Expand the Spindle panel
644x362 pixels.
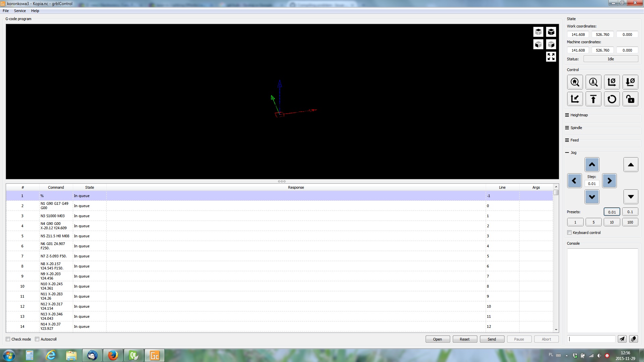tap(576, 128)
